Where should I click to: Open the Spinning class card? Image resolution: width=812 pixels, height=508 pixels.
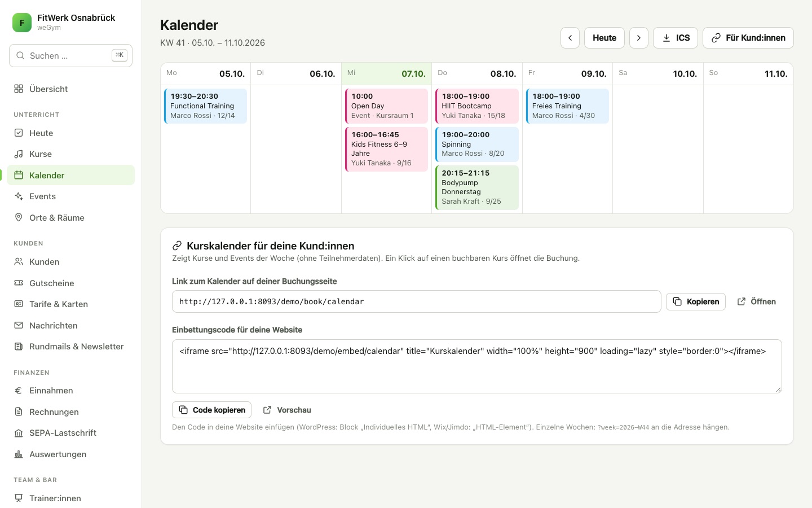point(477,144)
